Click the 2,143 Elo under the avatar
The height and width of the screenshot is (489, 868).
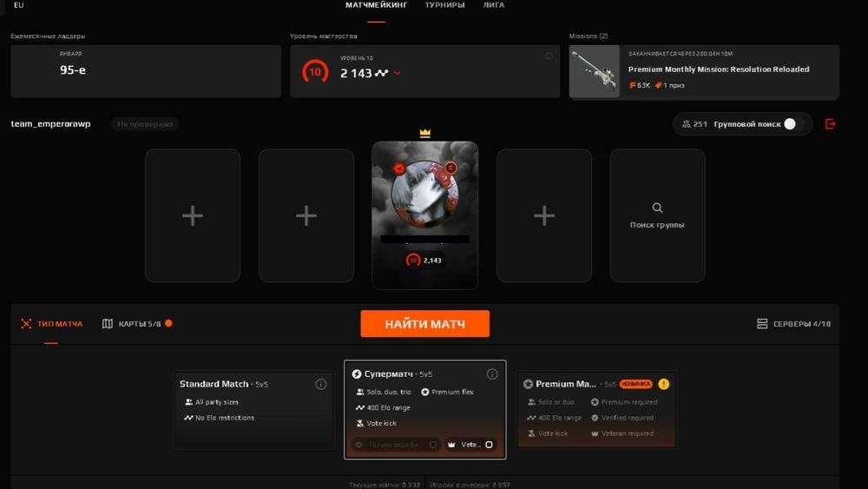(432, 261)
